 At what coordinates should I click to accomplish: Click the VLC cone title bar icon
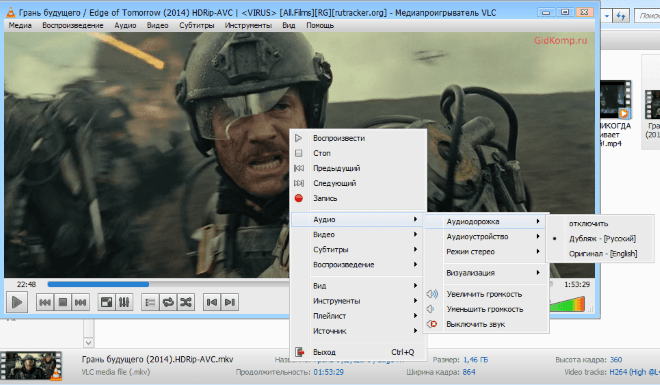point(11,13)
